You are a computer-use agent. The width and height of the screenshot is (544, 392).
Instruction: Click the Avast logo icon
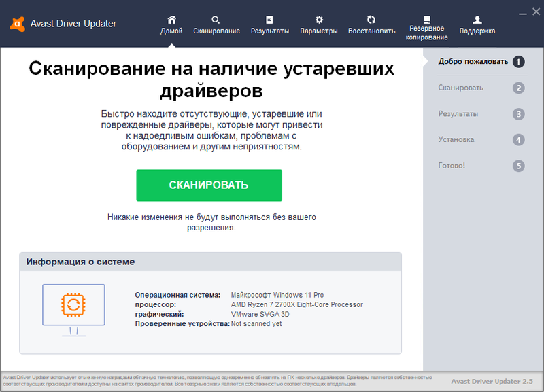(x=18, y=24)
